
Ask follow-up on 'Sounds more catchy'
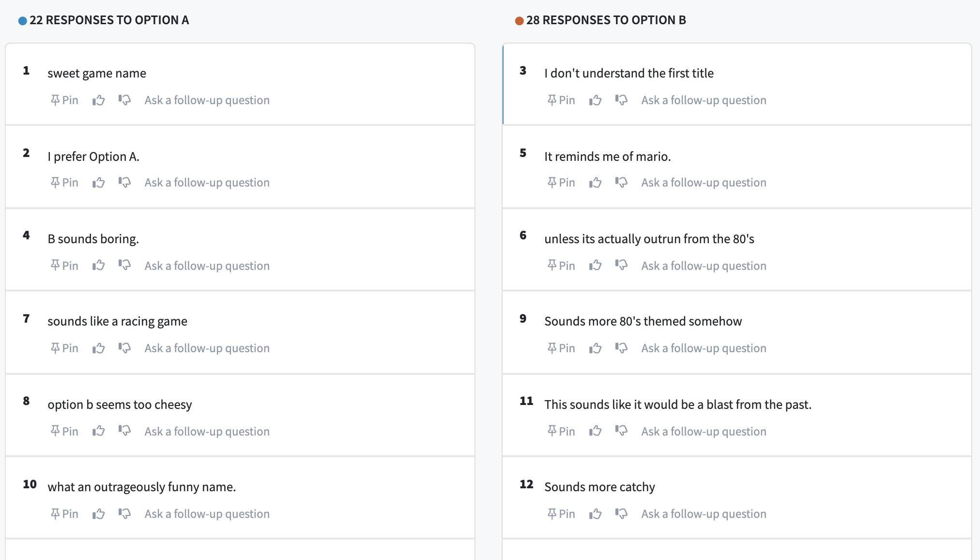[704, 514]
